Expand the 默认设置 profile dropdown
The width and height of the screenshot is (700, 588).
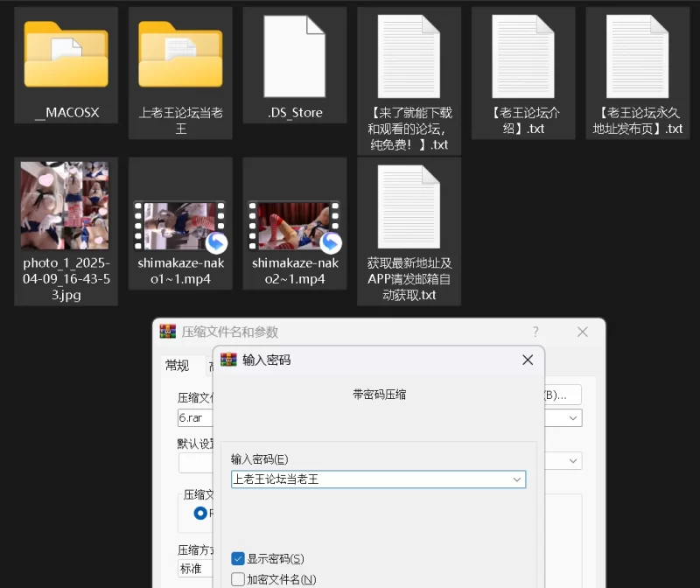pyautogui.click(x=574, y=460)
